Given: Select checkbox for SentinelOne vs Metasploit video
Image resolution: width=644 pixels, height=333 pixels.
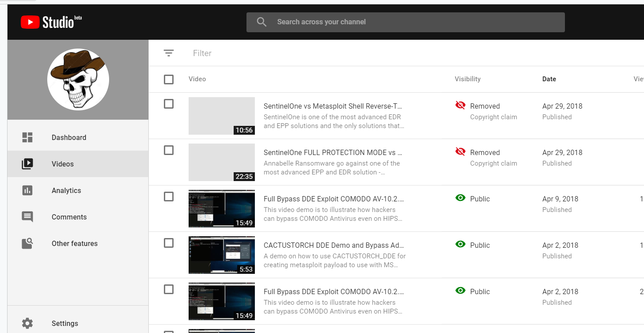Looking at the screenshot, I should click(x=169, y=104).
